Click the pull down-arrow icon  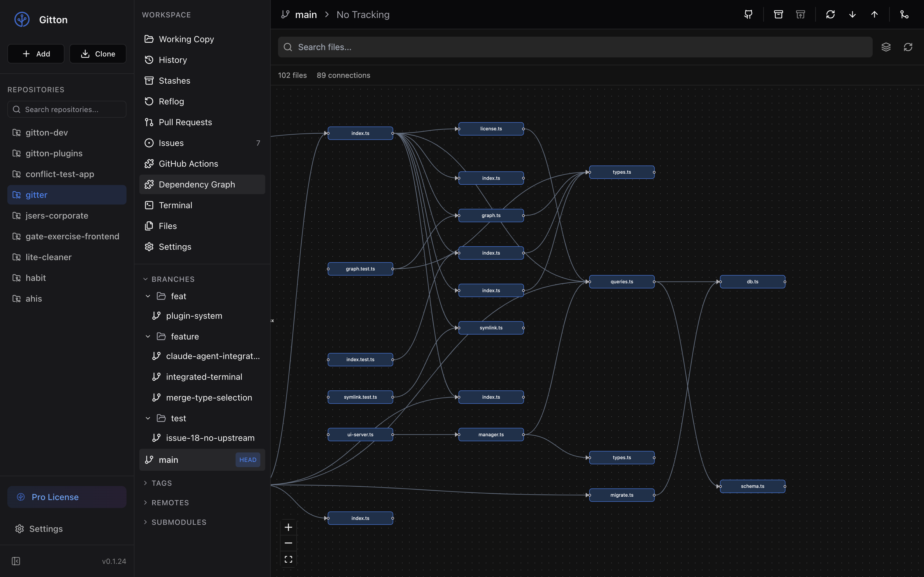852,15
